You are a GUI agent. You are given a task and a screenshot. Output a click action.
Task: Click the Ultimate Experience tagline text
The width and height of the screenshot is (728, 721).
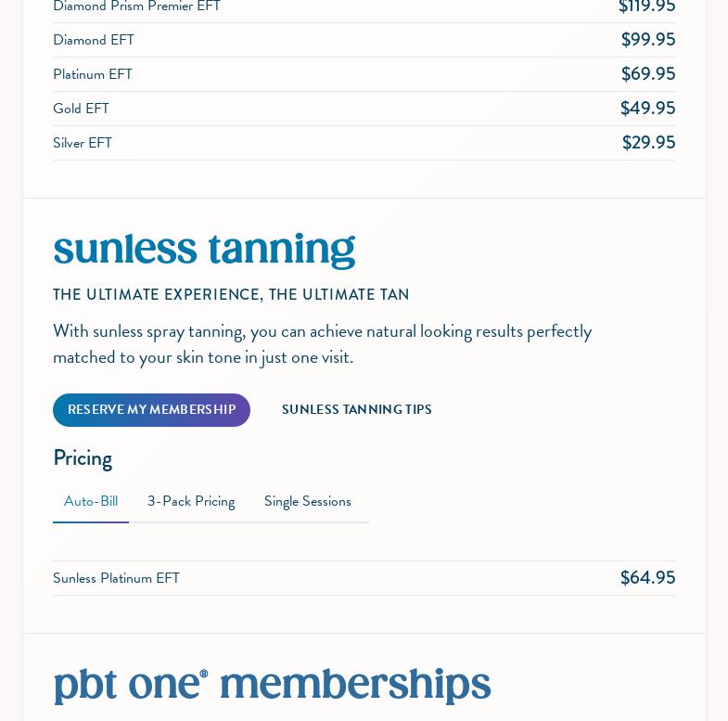(231, 294)
